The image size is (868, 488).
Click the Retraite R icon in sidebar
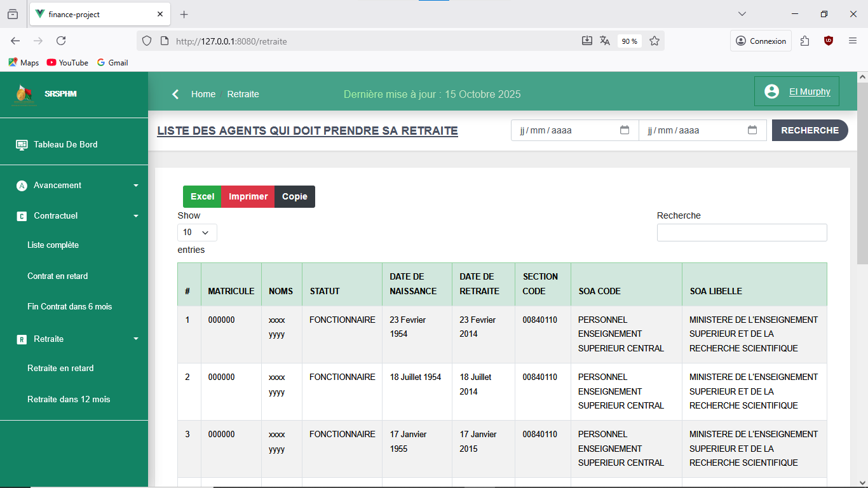(22, 339)
